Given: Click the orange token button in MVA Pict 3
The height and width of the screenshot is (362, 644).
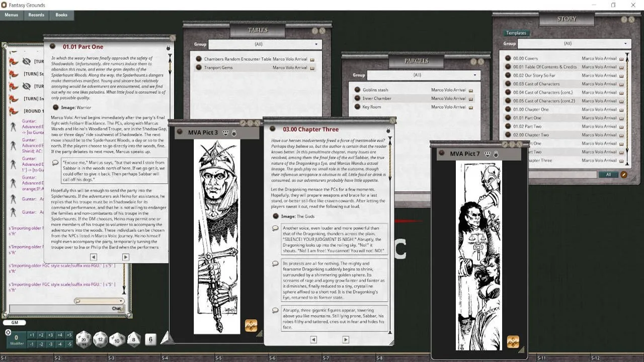Looking at the screenshot, I should coord(251,326).
